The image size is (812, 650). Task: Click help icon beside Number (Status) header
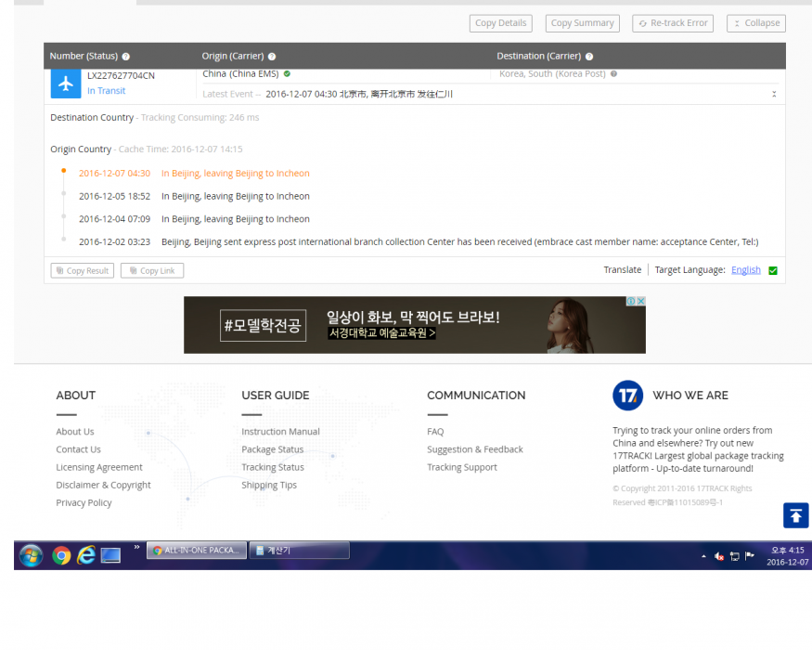[x=126, y=57]
